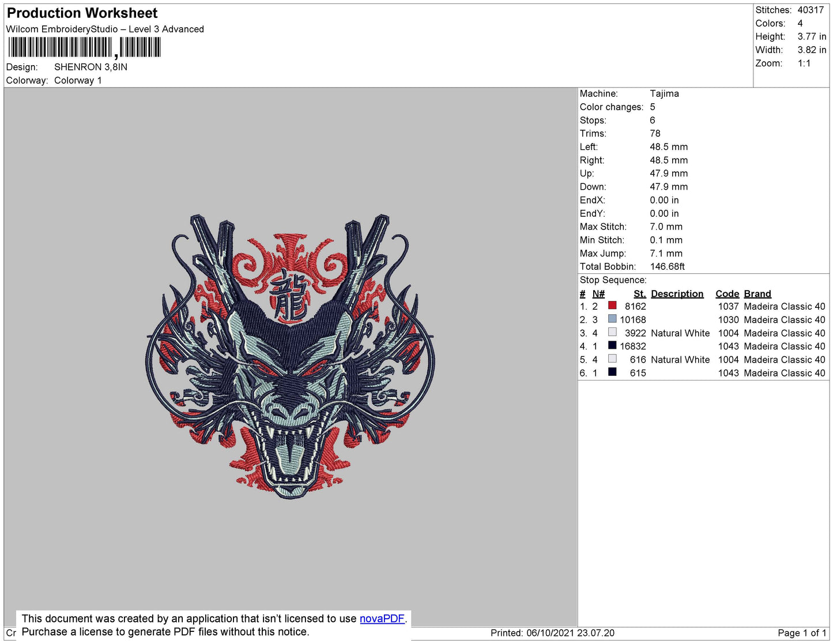Click the Height value 3.77 in

tap(812, 37)
